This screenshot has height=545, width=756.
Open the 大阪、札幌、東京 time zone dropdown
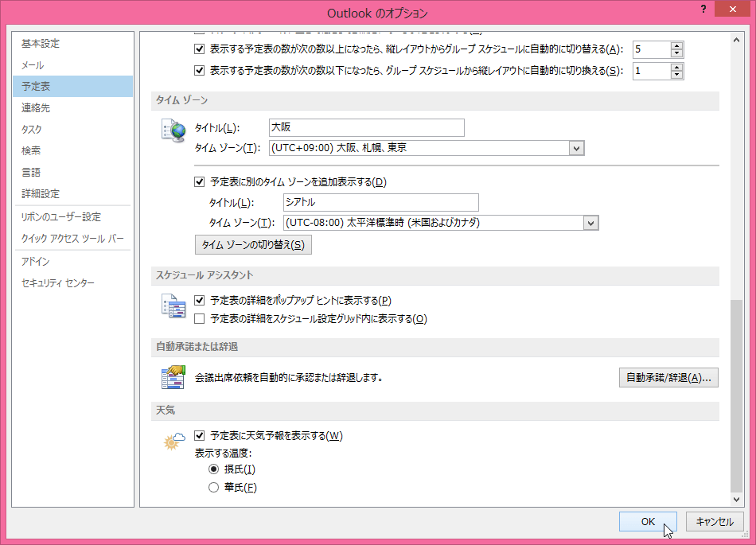click(576, 148)
